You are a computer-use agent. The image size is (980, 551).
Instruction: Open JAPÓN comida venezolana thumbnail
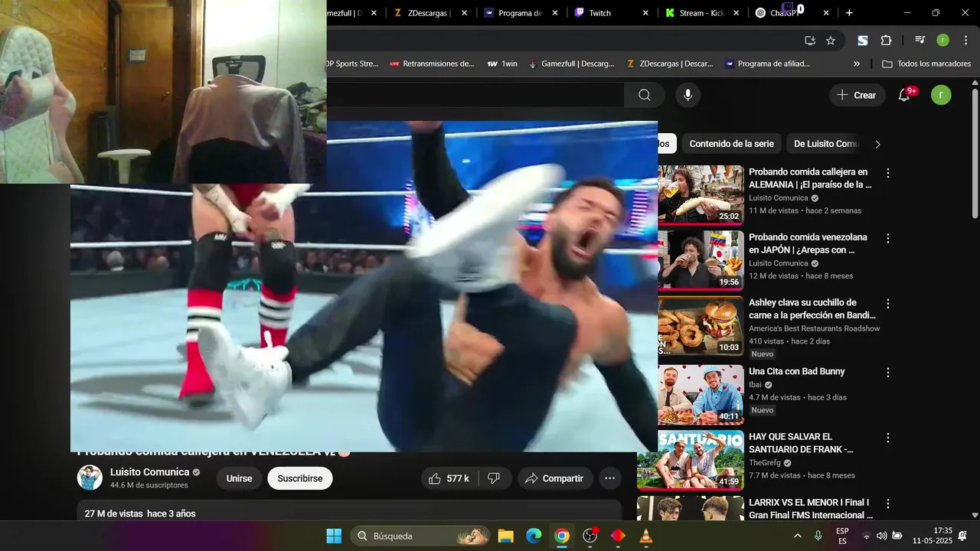701,259
